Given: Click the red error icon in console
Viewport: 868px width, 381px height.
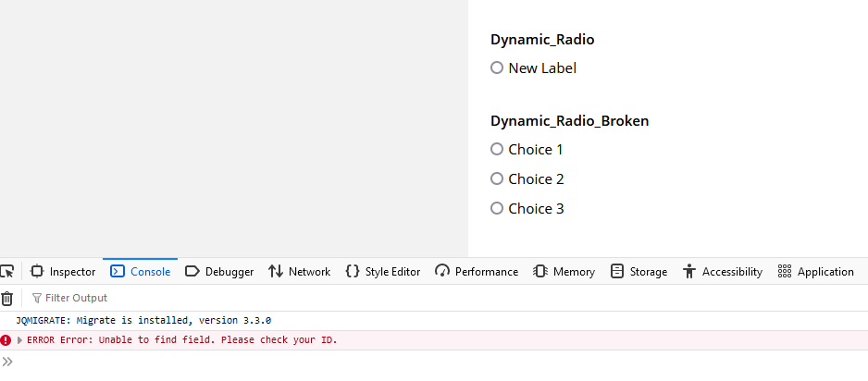Looking at the screenshot, I should coord(6,340).
